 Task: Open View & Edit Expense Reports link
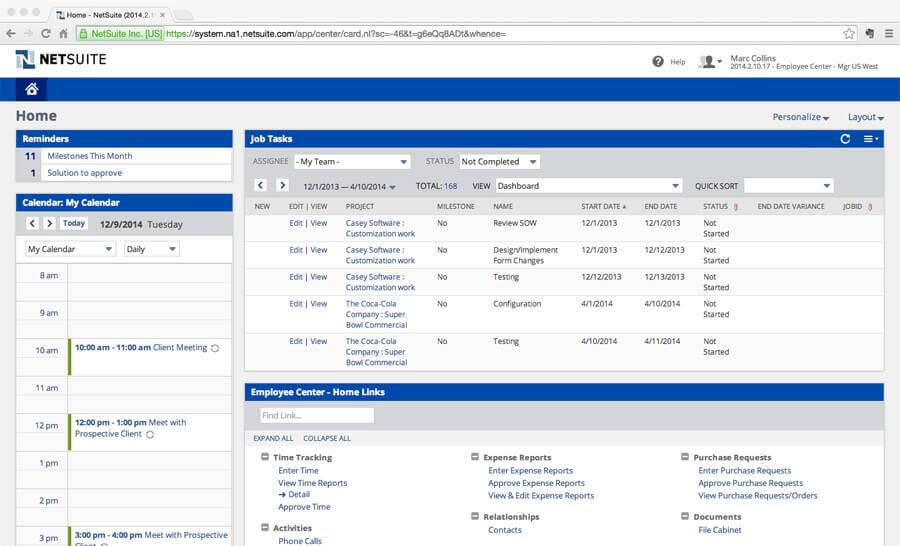click(541, 496)
